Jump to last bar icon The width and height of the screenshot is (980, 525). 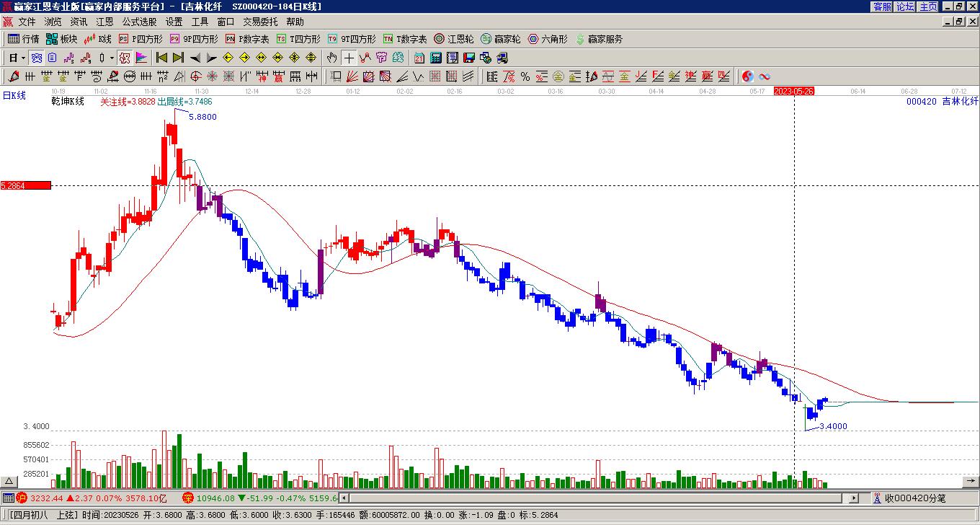[x=177, y=58]
